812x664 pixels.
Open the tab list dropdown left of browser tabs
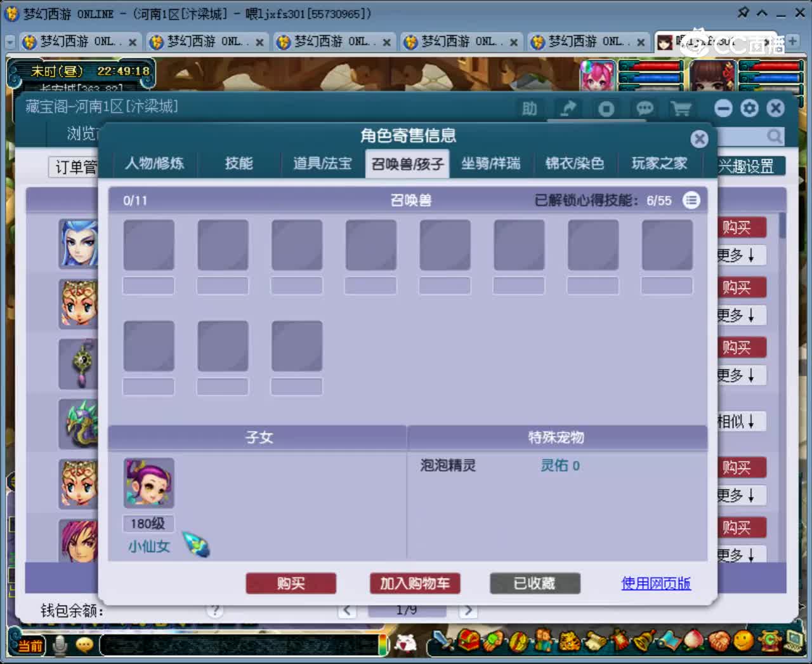10,42
